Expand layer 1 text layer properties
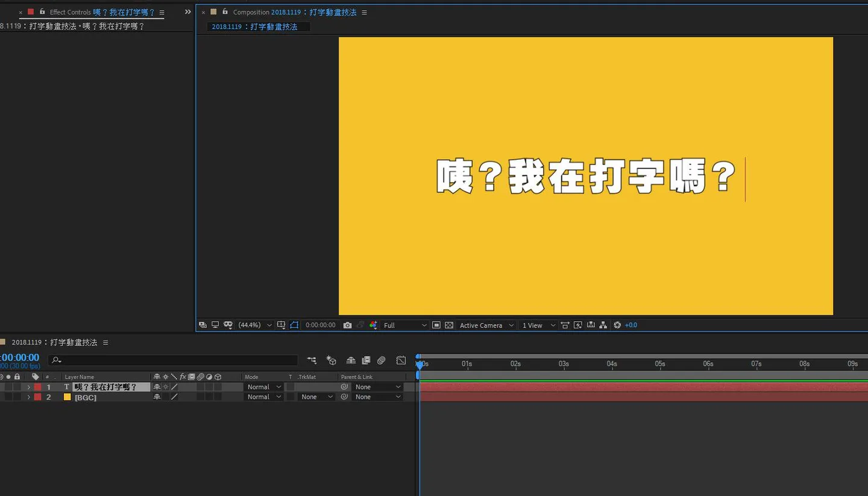868x496 pixels. [28, 387]
